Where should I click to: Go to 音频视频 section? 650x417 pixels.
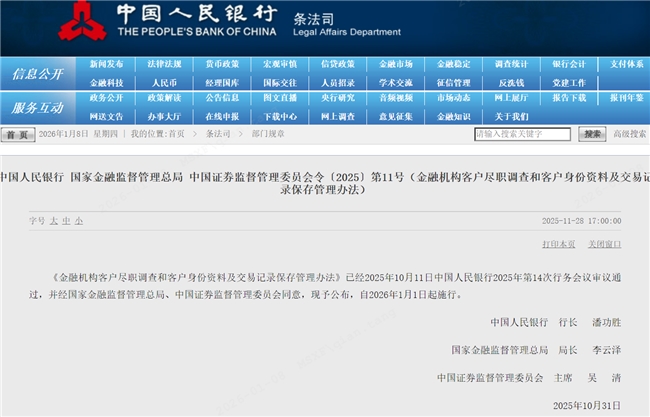tap(396, 98)
